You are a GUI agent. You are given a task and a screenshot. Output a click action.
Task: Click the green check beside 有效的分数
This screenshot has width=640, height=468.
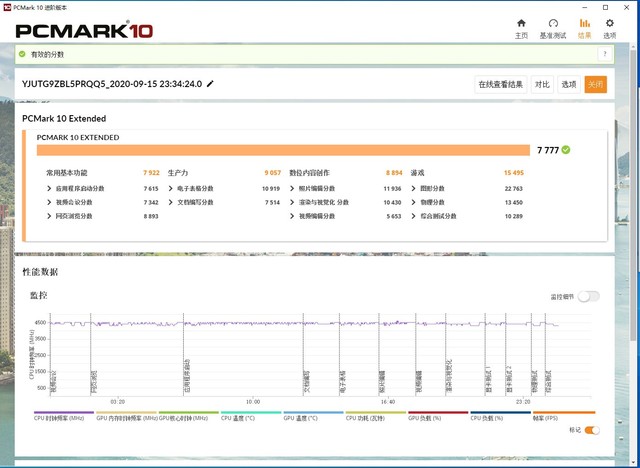click(x=22, y=54)
